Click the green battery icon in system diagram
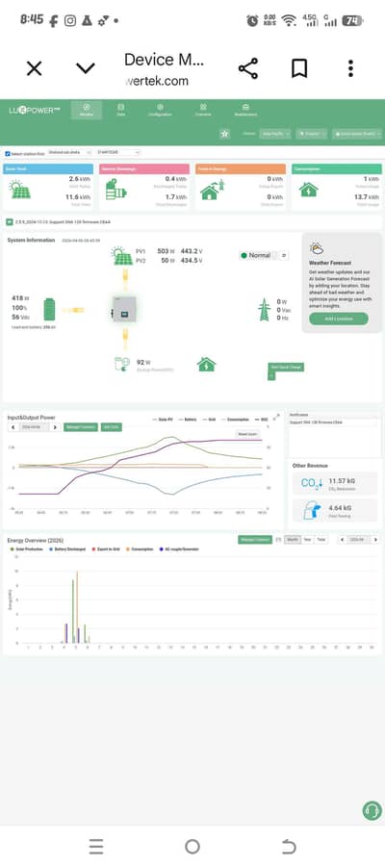This screenshot has height=868, width=385. click(x=49, y=310)
